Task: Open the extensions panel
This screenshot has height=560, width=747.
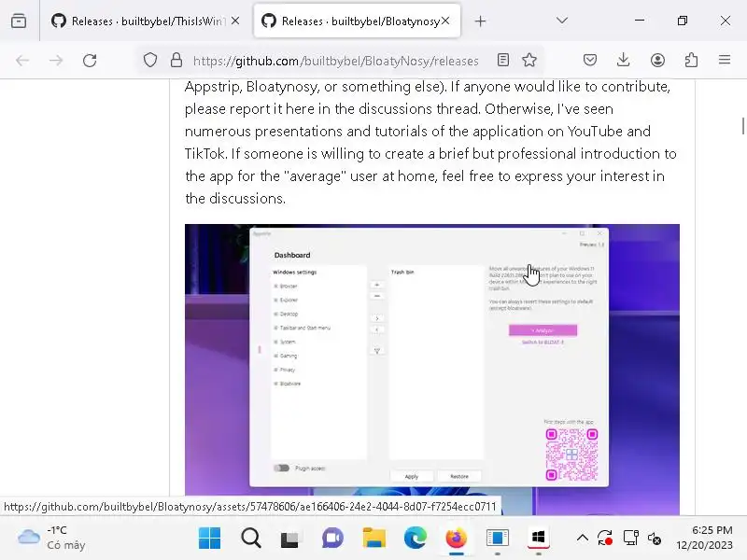Action: 691,60
